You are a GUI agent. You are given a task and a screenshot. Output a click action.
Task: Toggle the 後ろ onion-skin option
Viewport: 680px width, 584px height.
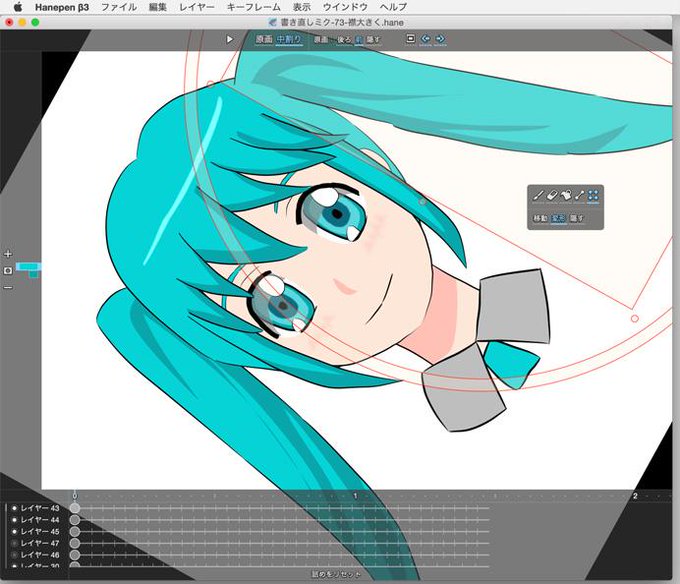[x=344, y=39]
